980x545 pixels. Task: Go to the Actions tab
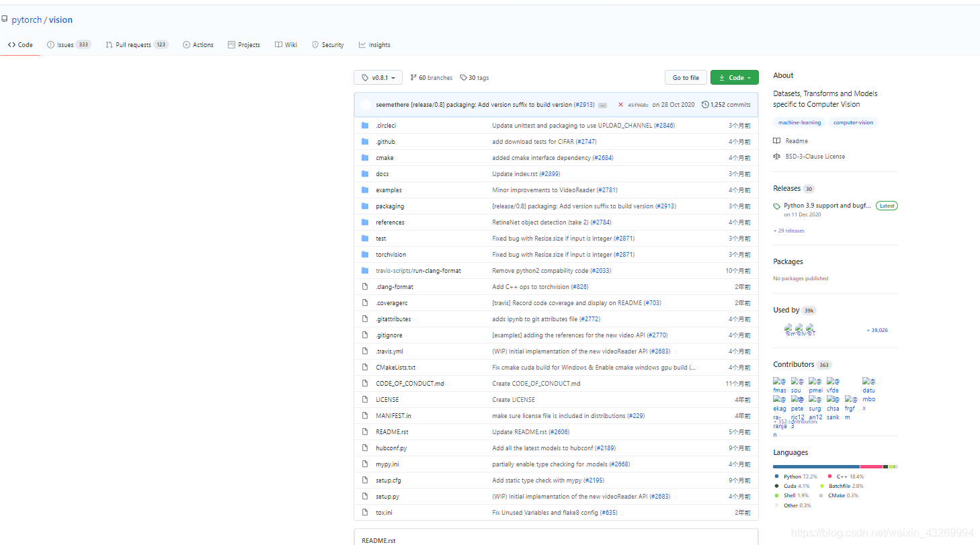click(198, 45)
